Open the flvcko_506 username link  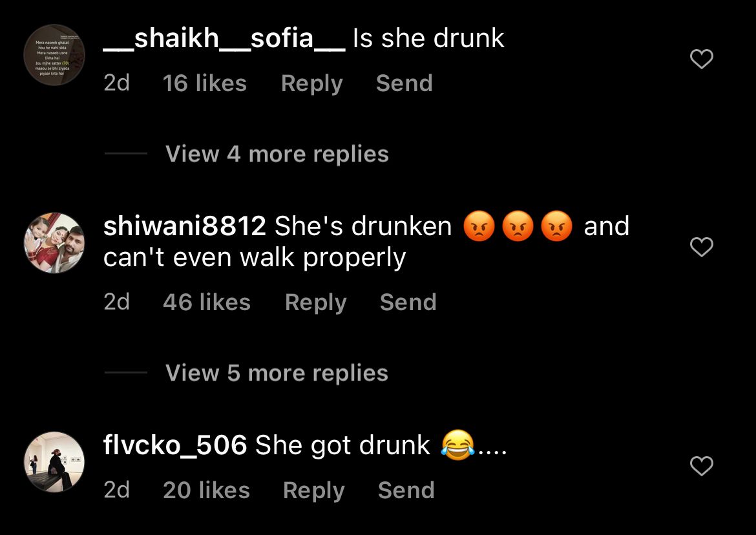[x=175, y=445]
